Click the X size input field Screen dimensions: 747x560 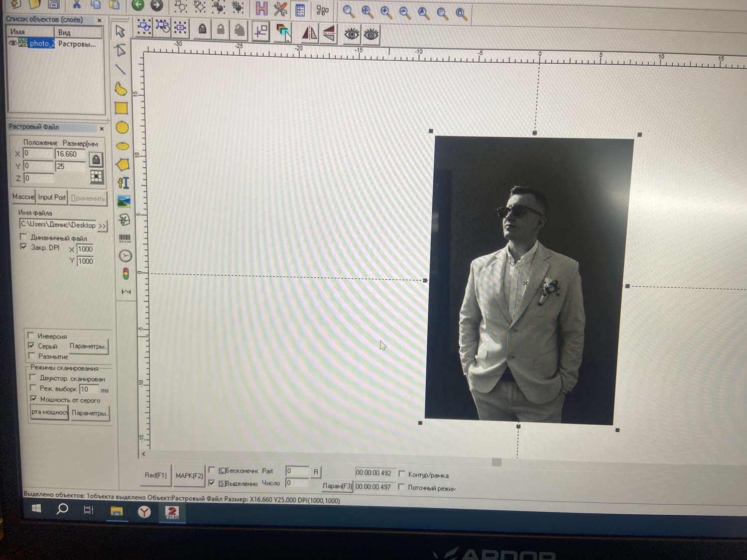tap(70, 154)
